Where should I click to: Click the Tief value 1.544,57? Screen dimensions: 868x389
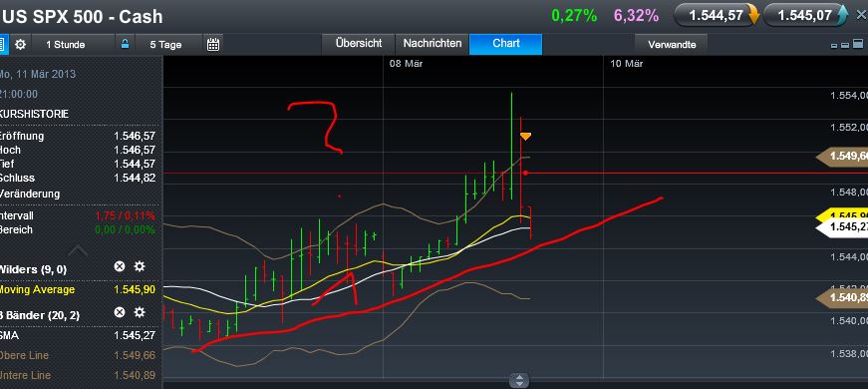pyautogui.click(x=135, y=164)
